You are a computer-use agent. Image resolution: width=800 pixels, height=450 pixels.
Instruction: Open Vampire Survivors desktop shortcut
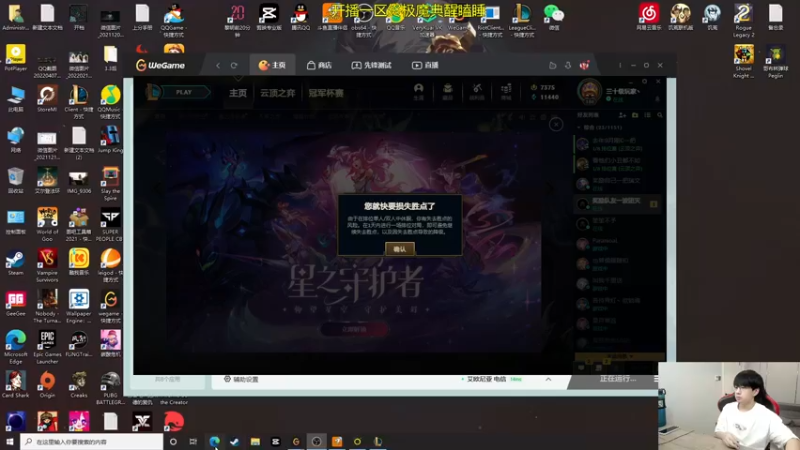47,265
